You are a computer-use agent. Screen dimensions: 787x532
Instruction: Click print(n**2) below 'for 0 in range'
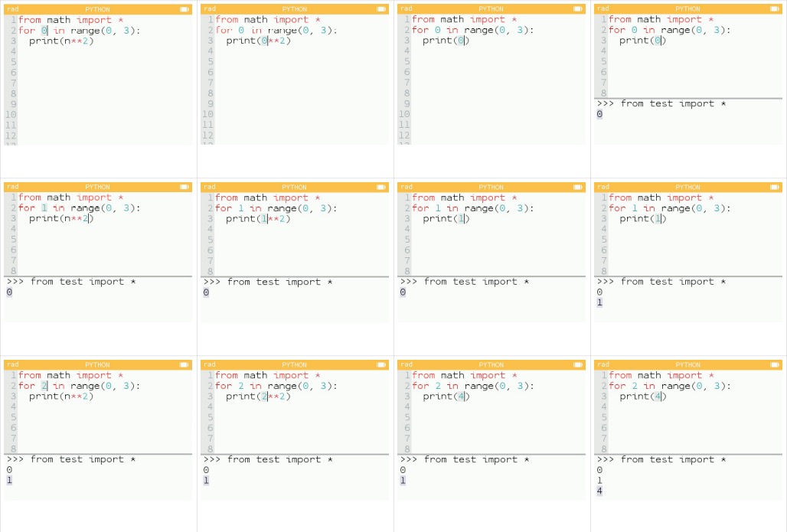coord(61,41)
